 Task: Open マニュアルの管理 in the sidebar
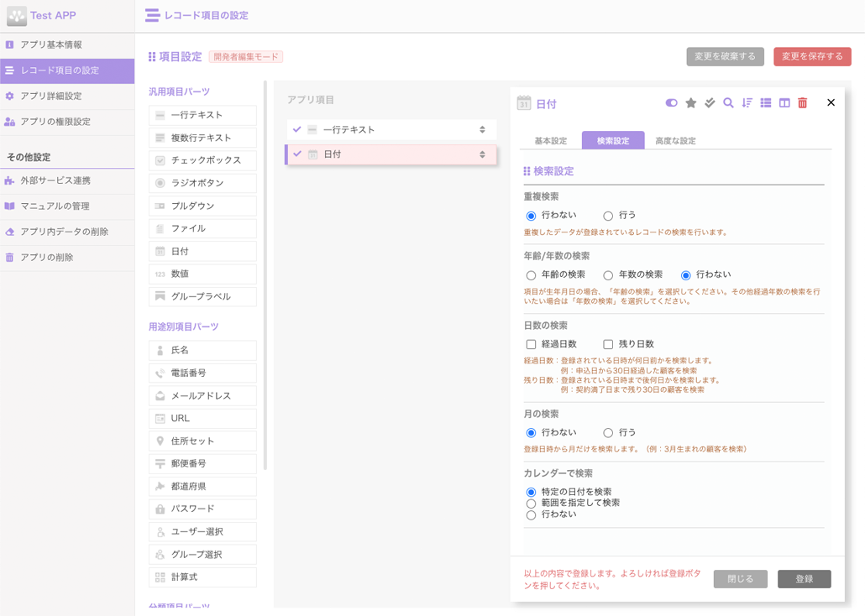click(67, 206)
